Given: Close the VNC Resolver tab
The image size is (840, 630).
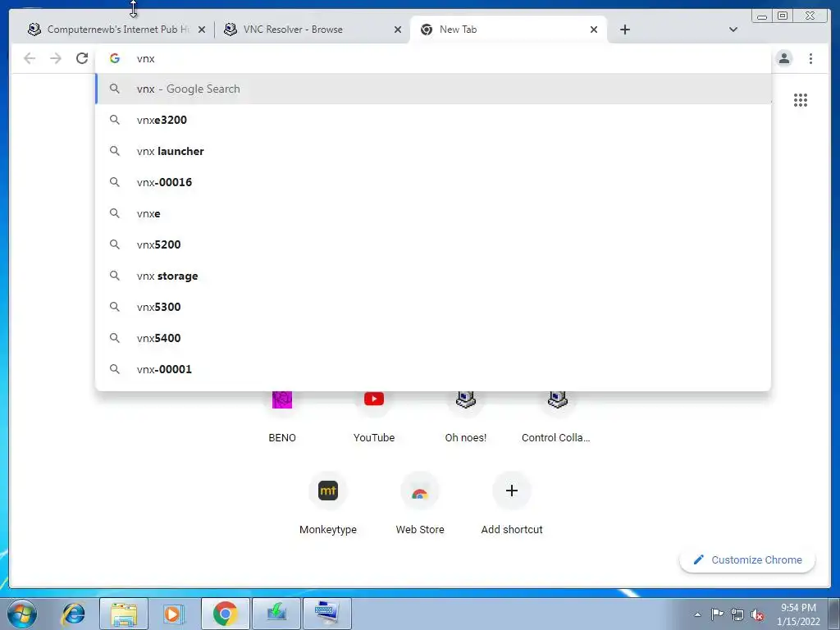Looking at the screenshot, I should click(398, 30).
